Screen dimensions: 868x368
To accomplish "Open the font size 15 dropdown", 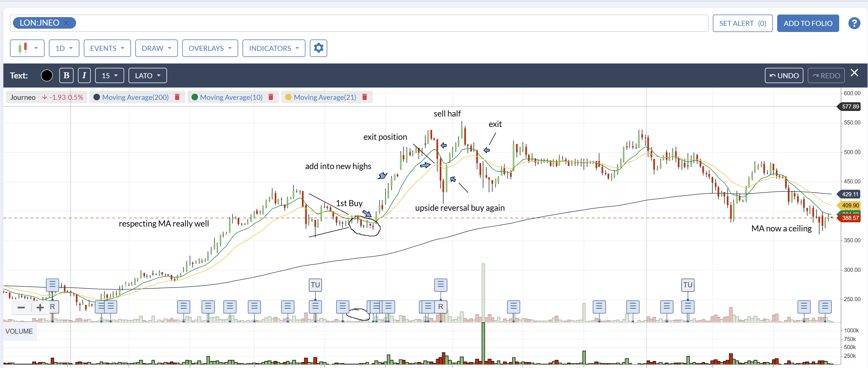I will coord(109,76).
